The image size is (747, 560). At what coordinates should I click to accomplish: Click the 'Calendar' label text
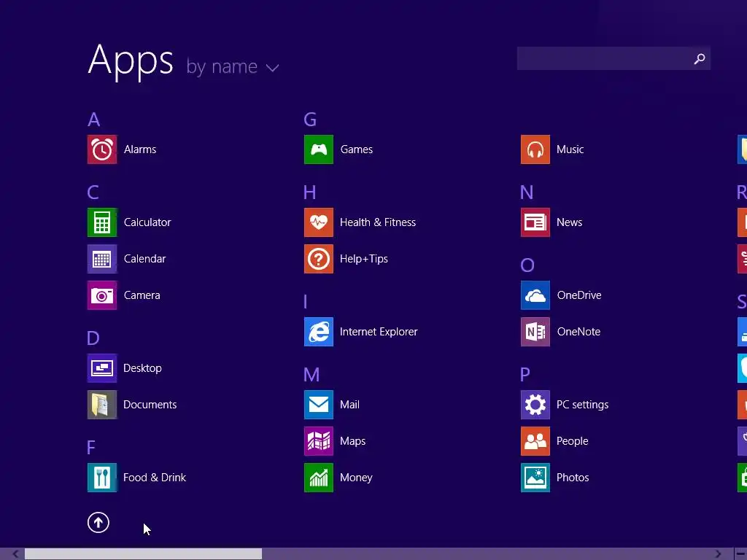(145, 259)
